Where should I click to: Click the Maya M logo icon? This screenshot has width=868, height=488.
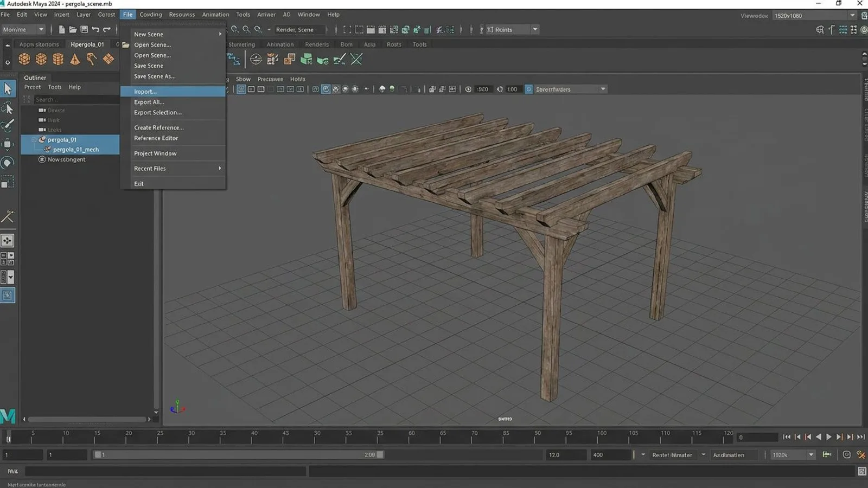[x=8, y=416]
